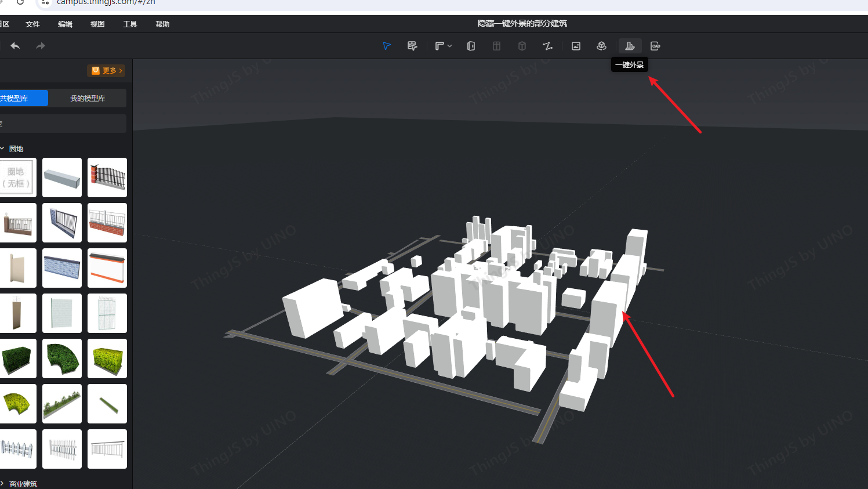Image resolution: width=868 pixels, height=489 pixels.
Task: Click the browser reload button
Action: point(20,2)
